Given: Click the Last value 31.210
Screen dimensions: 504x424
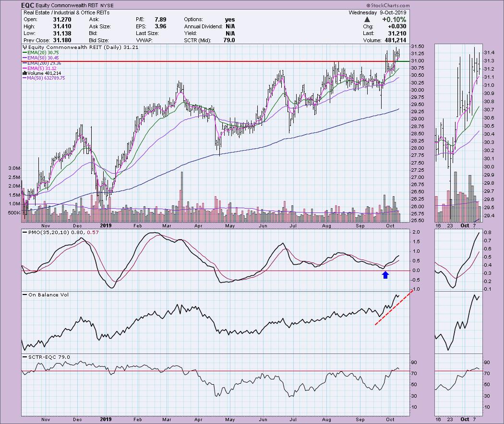Looking at the screenshot, I should point(397,34).
